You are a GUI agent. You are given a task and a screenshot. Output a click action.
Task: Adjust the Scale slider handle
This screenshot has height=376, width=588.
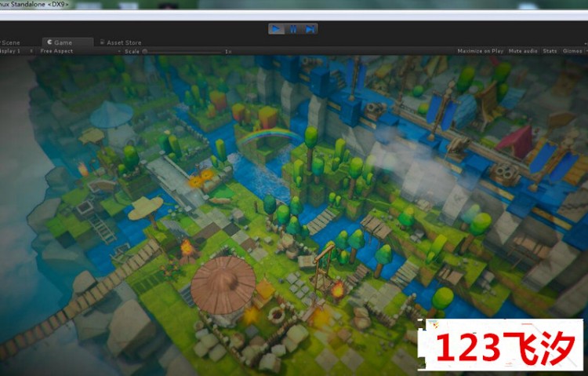(x=145, y=52)
